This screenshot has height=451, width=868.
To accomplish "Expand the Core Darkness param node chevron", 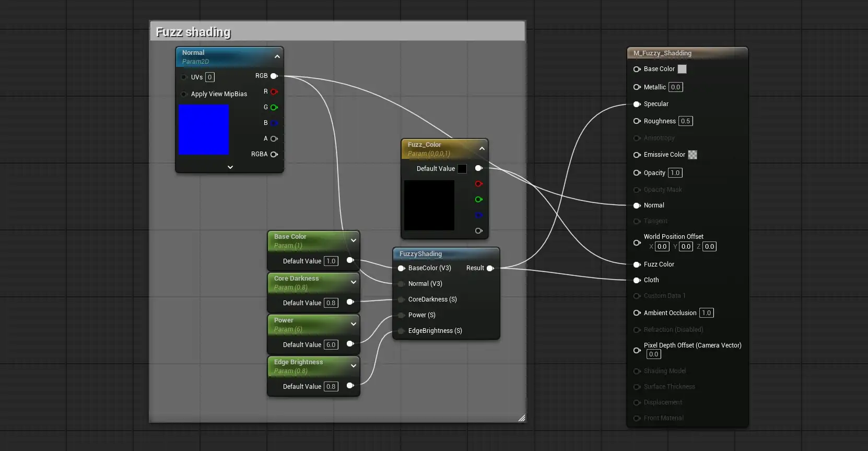I will click(x=354, y=282).
